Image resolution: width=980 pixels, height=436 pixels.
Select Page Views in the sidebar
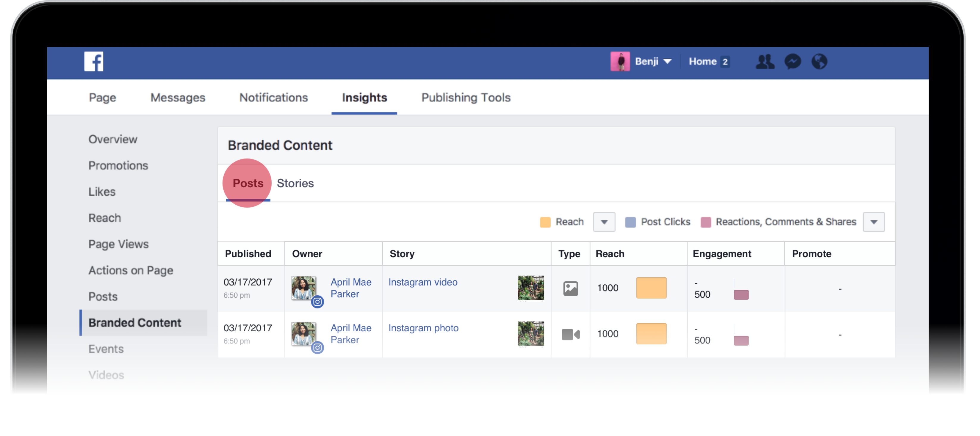click(118, 244)
